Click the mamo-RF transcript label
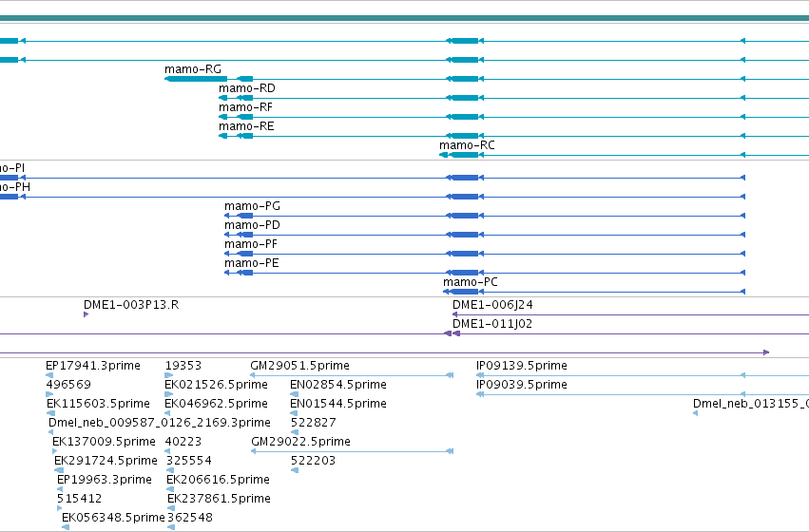 [245, 107]
